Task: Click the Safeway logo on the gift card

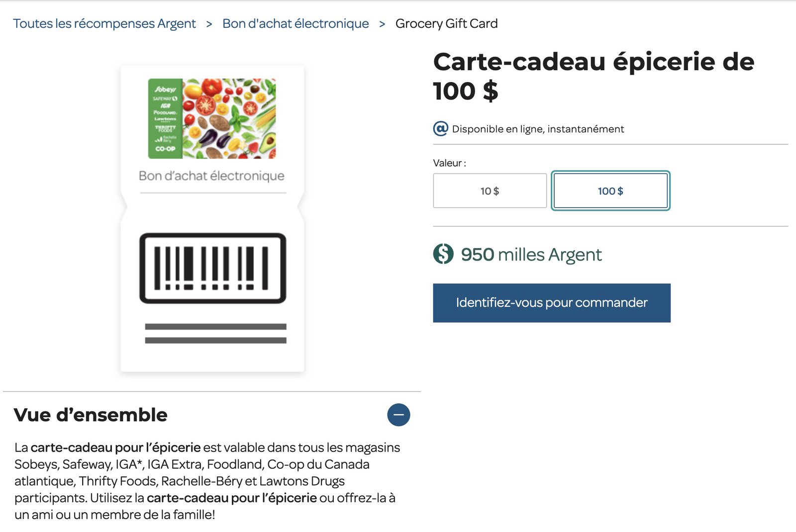Action: click(165, 98)
